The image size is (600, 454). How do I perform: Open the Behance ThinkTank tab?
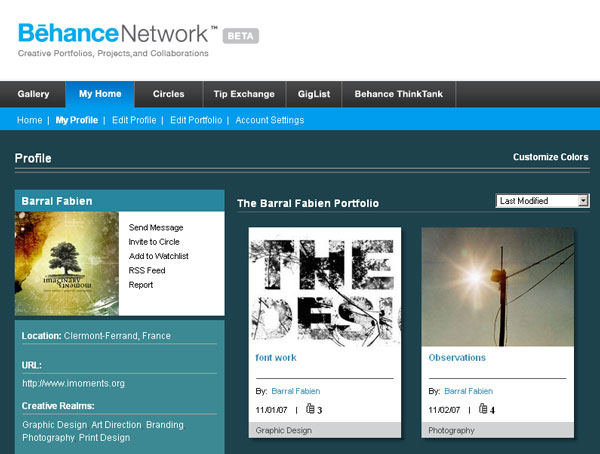coord(398,94)
